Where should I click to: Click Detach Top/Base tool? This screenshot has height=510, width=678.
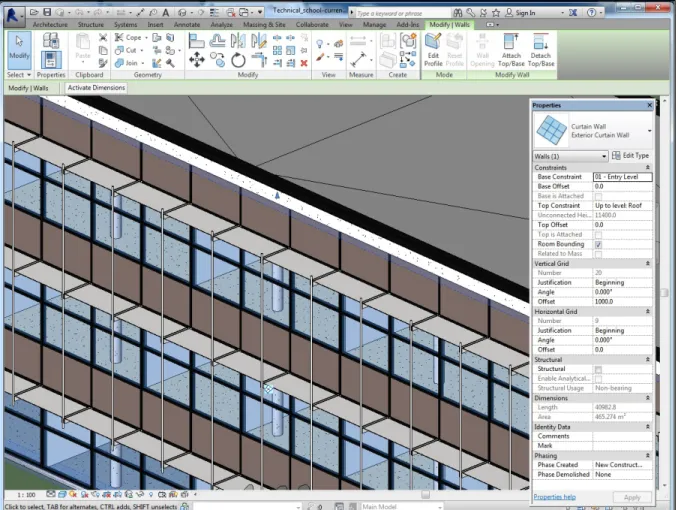point(540,51)
